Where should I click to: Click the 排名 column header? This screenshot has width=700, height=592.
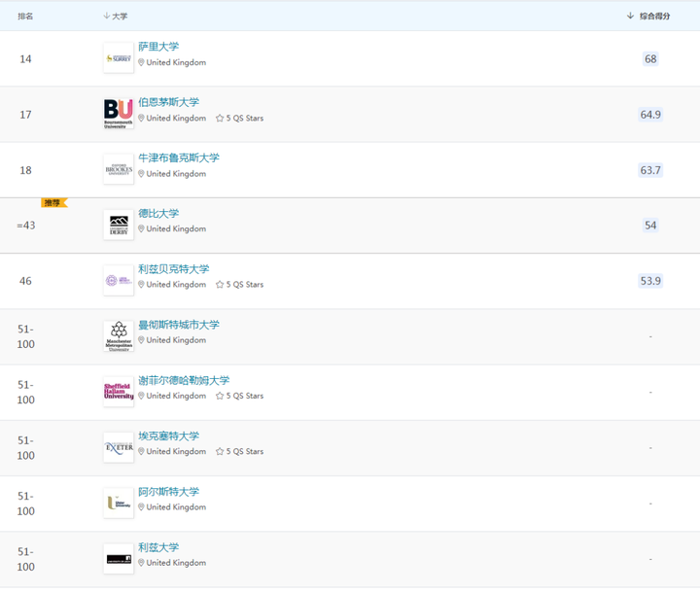[x=25, y=17]
